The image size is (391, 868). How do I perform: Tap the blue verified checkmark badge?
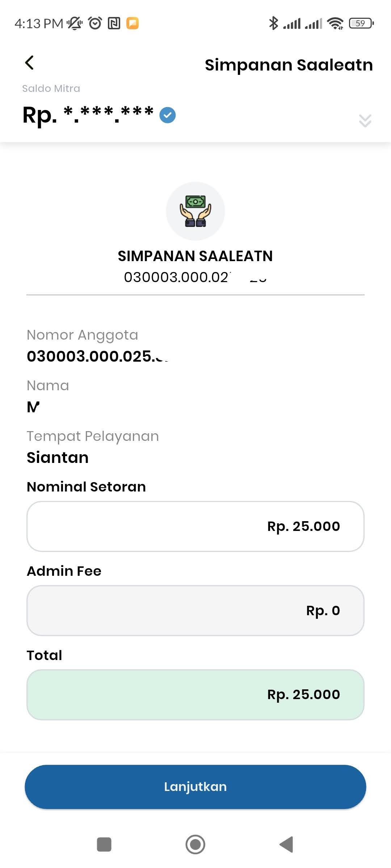click(x=168, y=115)
